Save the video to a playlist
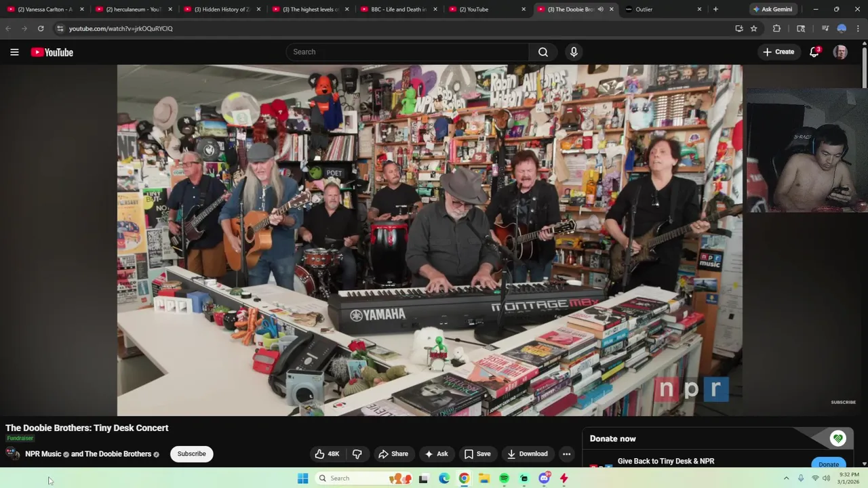 (477, 454)
